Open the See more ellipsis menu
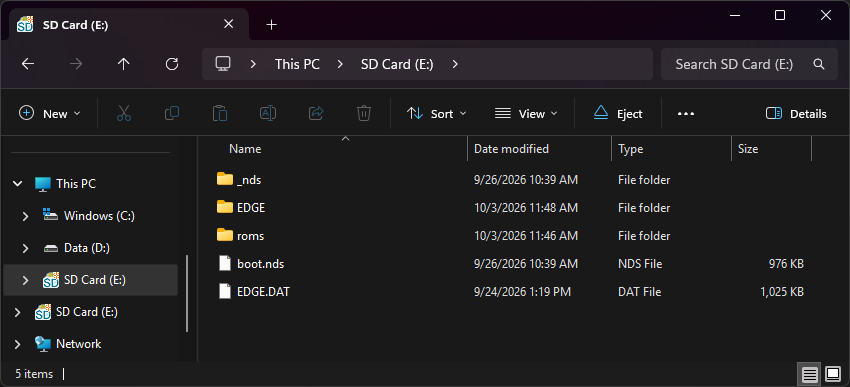Screen dimensions: 850x387 tap(686, 114)
